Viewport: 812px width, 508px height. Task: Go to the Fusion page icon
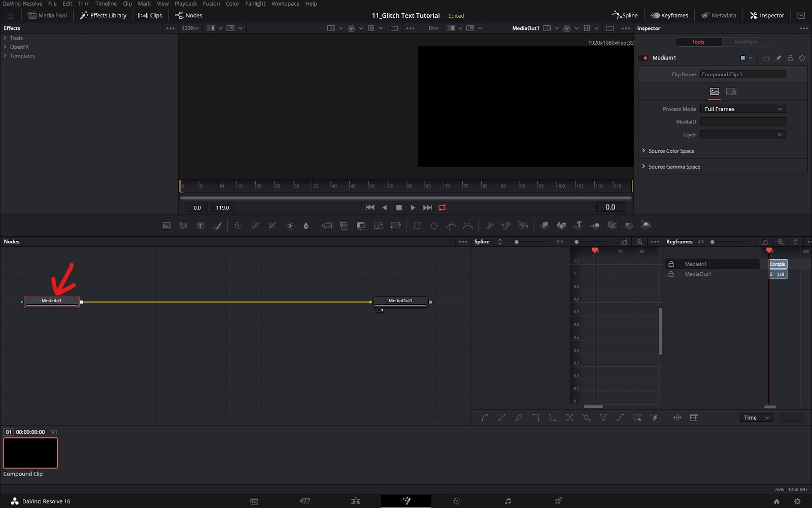(406, 501)
